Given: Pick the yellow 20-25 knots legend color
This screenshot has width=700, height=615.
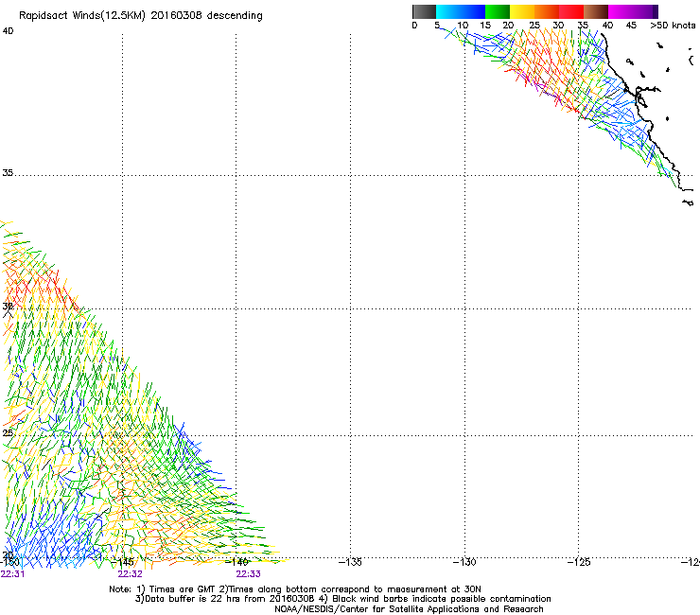Looking at the screenshot, I should tap(522, 11).
